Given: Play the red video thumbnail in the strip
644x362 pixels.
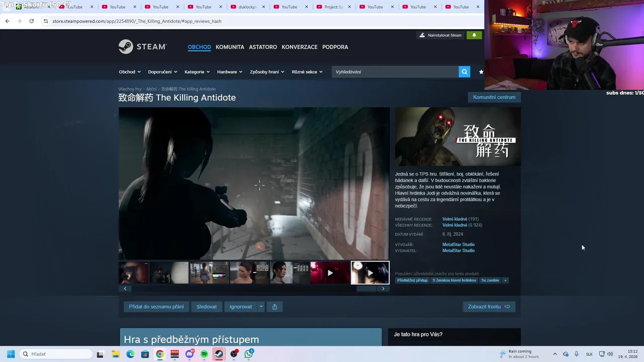Looking at the screenshot, I should (x=330, y=273).
